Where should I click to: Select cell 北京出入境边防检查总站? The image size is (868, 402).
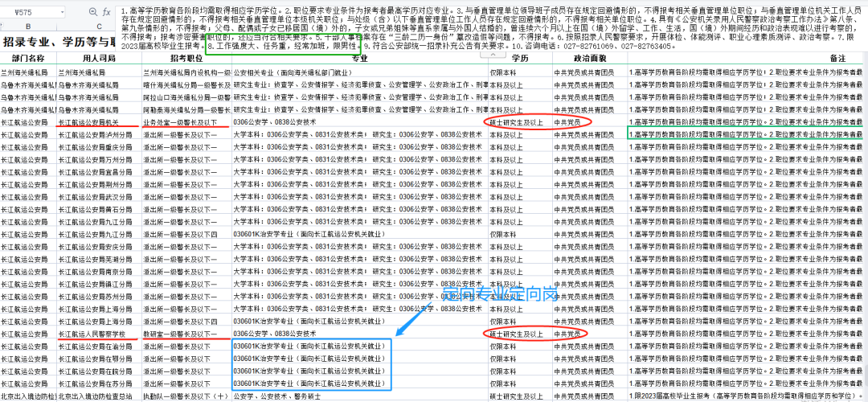click(99, 396)
